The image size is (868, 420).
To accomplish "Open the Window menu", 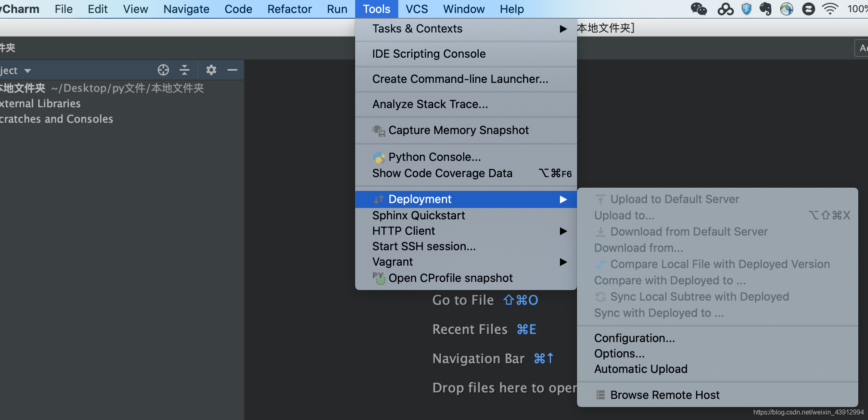I will coord(464,9).
